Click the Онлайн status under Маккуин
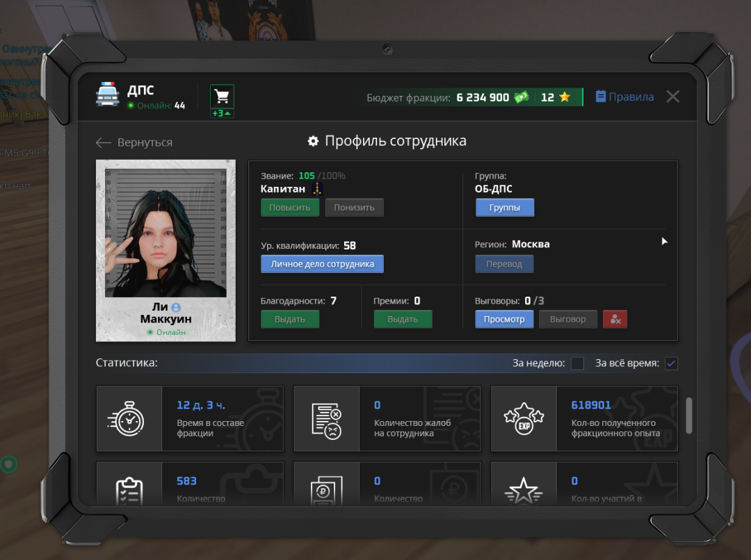This screenshot has width=751, height=560. click(166, 332)
